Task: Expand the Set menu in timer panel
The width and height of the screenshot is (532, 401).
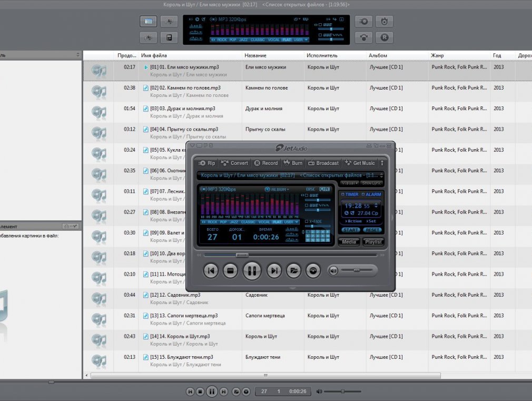Action: pyautogui.click(x=371, y=221)
